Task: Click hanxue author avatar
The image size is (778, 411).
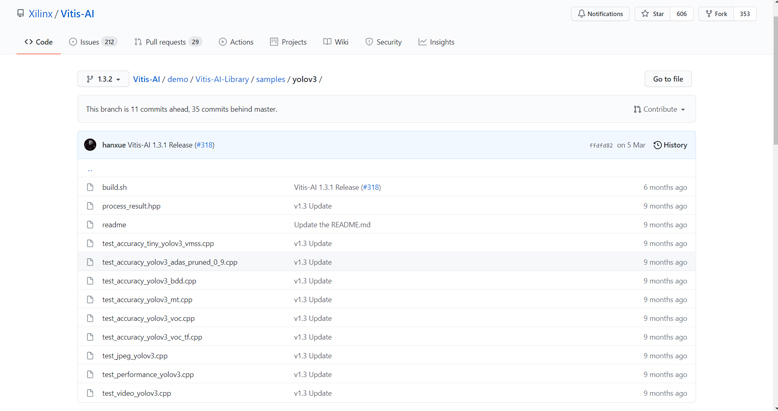Action: [x=90, y=145]
